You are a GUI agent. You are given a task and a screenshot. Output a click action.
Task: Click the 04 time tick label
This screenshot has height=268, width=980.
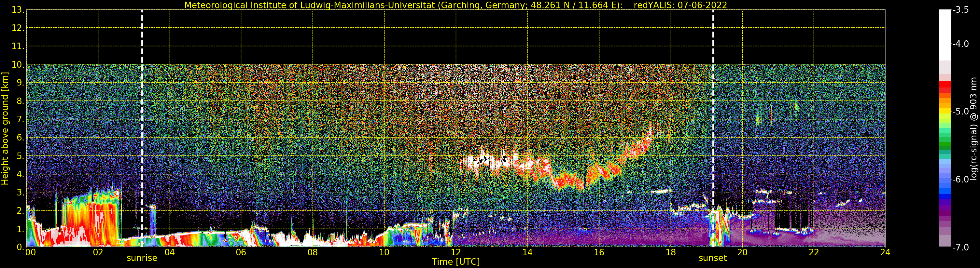point(170,252)
